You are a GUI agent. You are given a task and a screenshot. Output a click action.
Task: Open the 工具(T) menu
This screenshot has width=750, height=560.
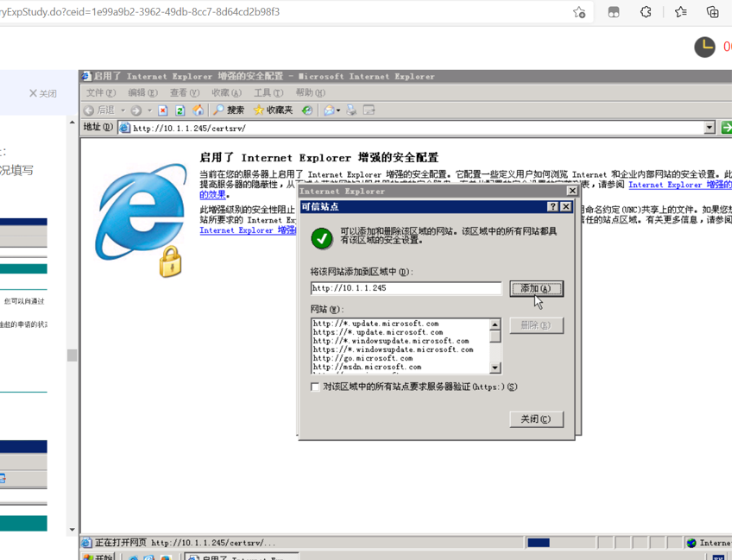click(x=268, y=93)
